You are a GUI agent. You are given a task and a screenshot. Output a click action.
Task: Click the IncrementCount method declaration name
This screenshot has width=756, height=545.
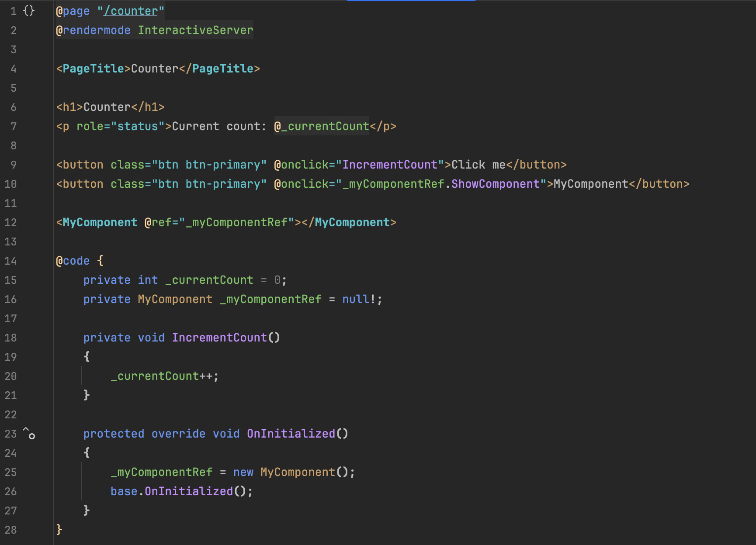[219, 338]
